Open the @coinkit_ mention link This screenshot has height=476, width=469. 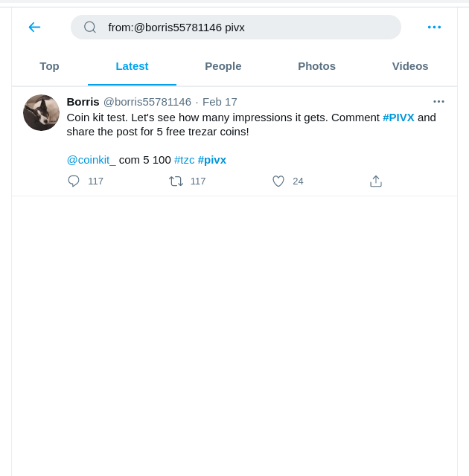point(91,160)
